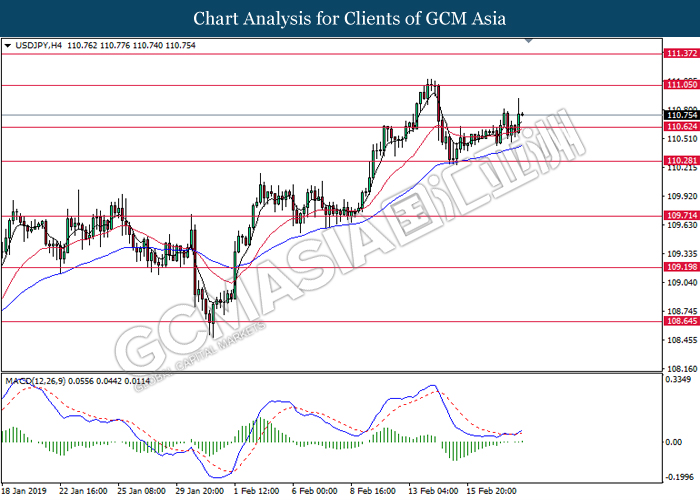The image size is (700, 500).
Task: Click the 18 Jan 2019 date label
Action: coord(24,491)
